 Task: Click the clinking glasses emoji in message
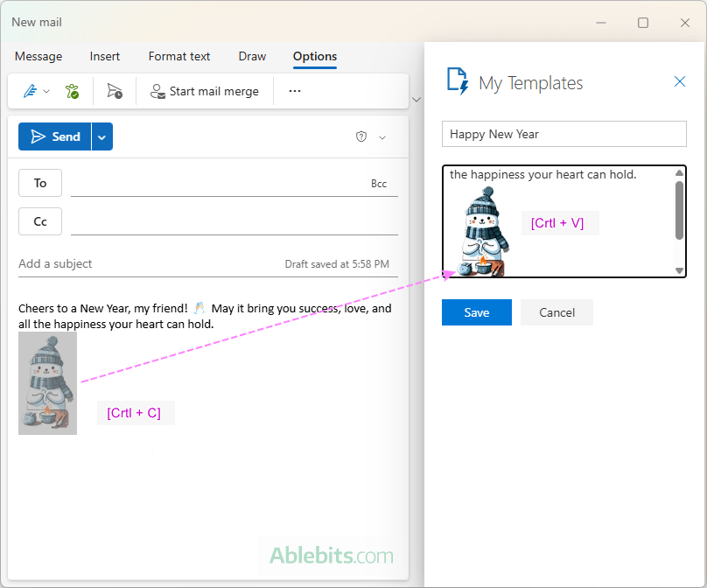(x=199, y=308)
